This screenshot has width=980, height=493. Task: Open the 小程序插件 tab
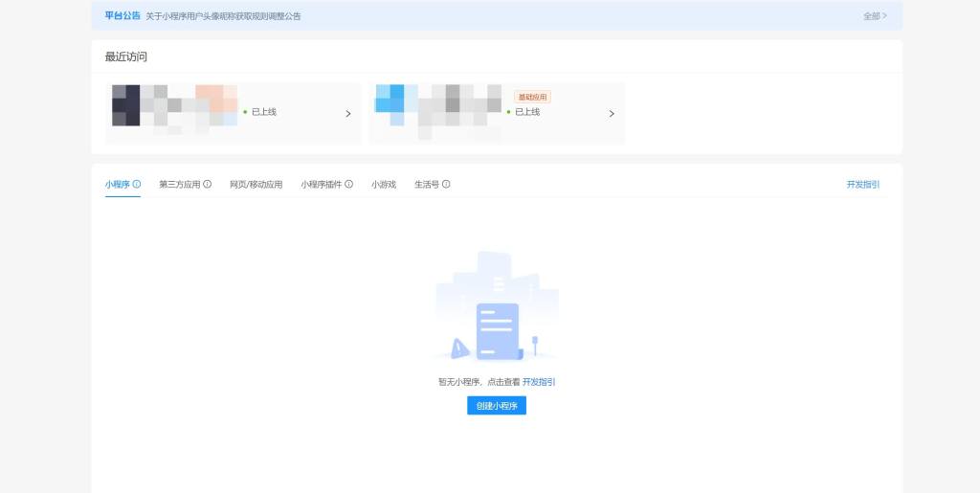[x=321, y=185]
